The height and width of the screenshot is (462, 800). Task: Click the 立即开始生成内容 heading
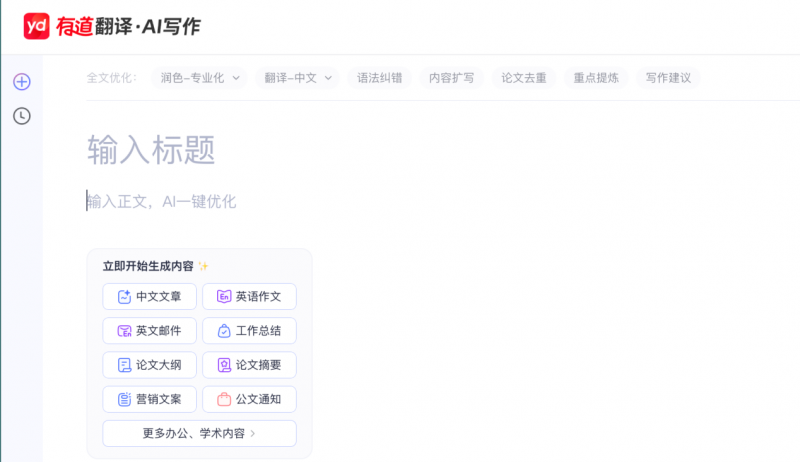(148, 266)
